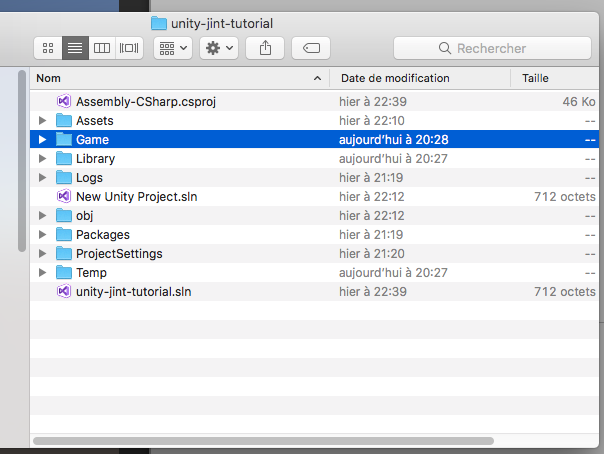Select the unity-jint-tutorial.sln file icon

coord(64,292)
